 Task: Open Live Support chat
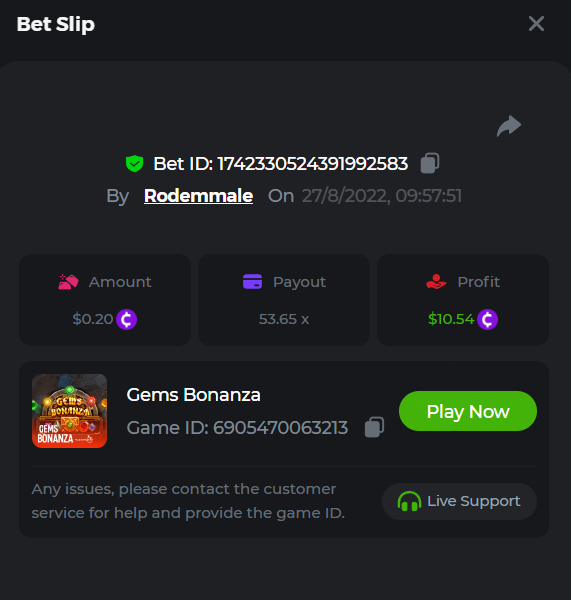tap(459, 501)
